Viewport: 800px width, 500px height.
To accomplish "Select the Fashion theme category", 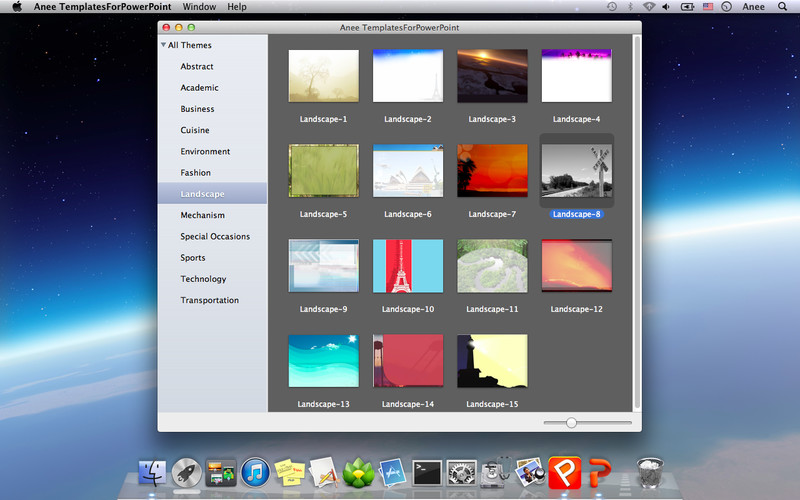I will (x=195, y=172).
